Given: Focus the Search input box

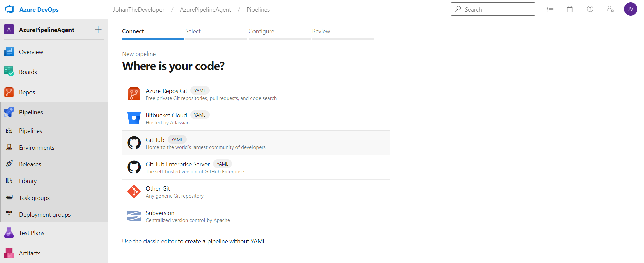Looking at the screenshot, I should (x=493, y=9).
